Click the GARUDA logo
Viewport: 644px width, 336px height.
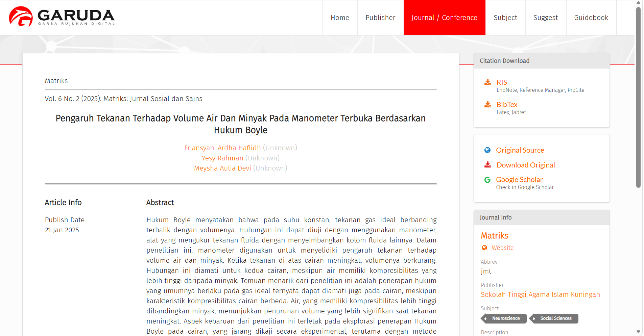(x=62, y=17)
